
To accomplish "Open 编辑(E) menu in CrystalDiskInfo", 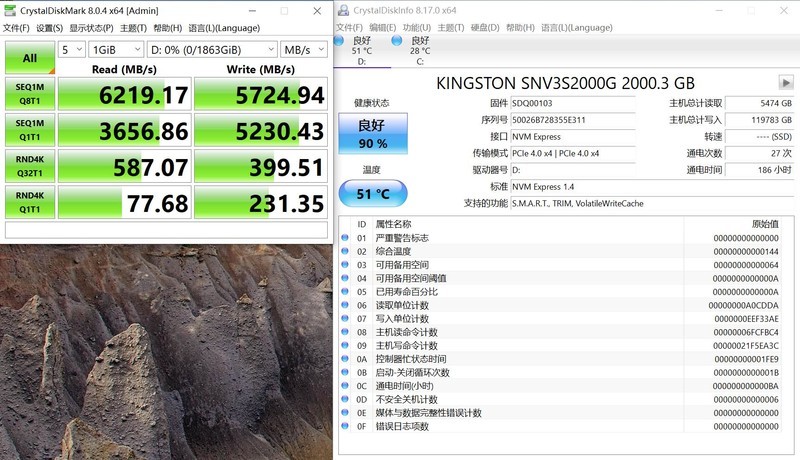I will (383, 28).
